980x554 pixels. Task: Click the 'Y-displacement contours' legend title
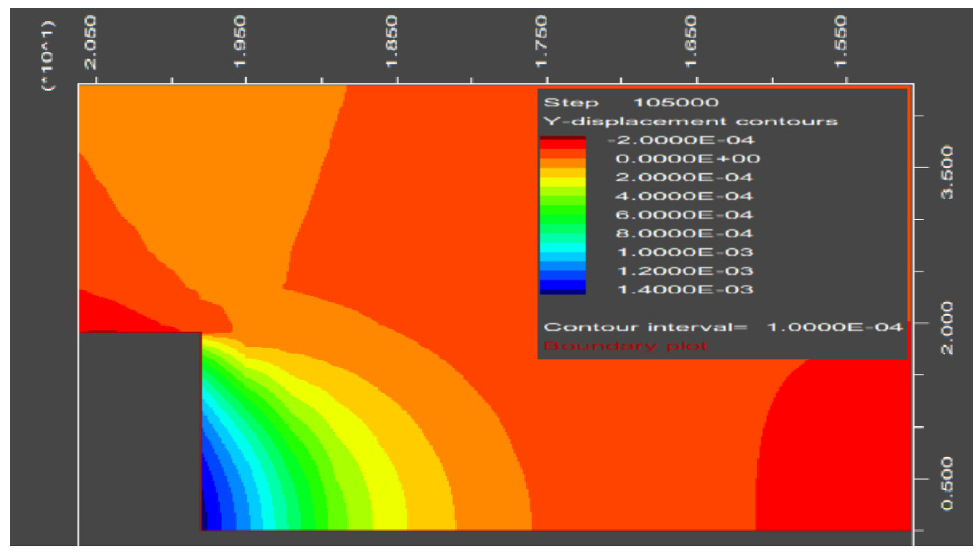(x=690, y=121)
